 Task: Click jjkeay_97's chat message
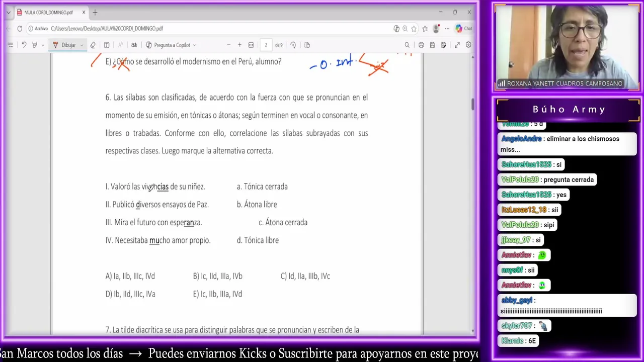click(521, 240)
